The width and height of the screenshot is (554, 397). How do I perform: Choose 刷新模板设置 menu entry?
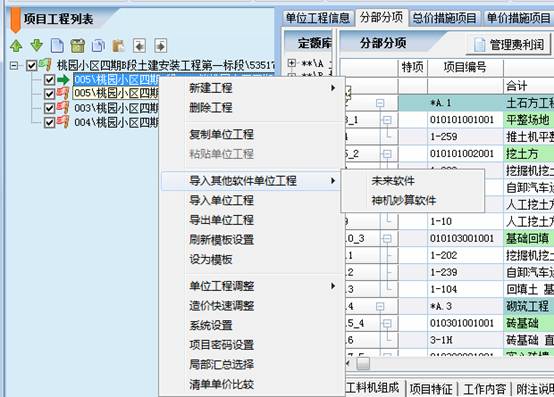click(222, 240)
